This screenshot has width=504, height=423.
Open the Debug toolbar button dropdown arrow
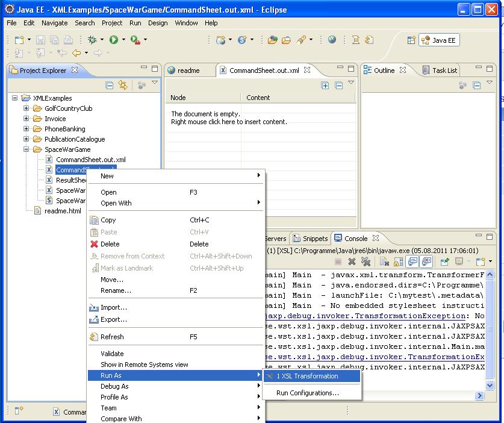coord(102,40)
